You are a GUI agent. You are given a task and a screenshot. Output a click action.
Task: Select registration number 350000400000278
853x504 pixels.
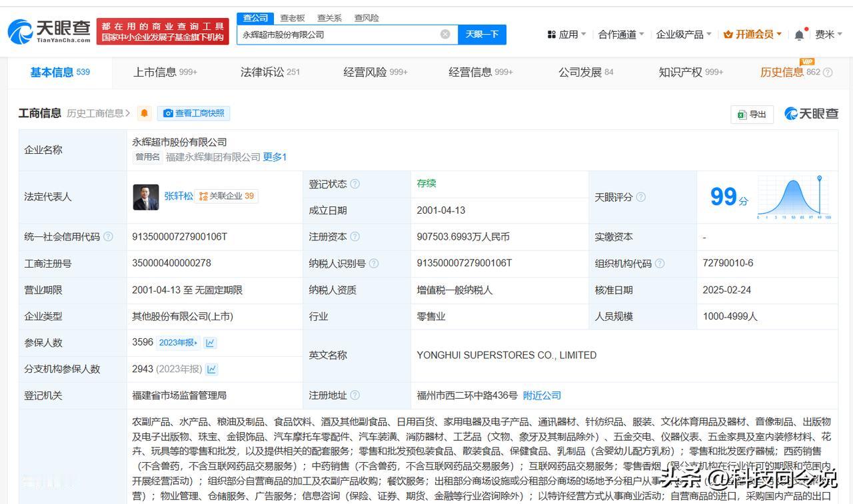[171, 263]
